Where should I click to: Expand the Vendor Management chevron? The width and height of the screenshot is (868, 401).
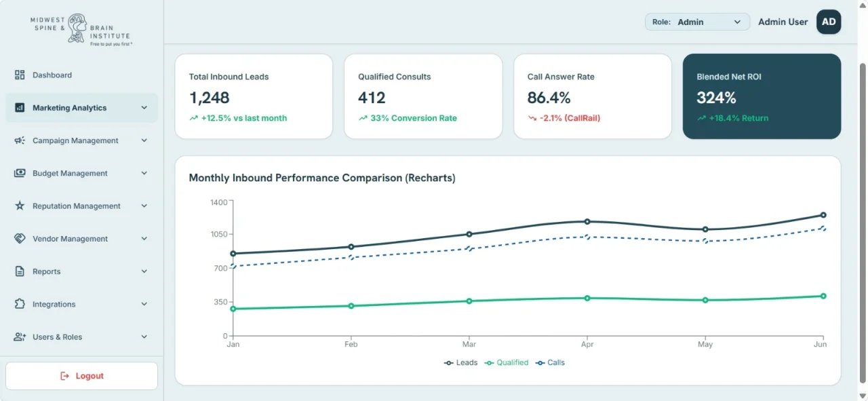(x=144, y=239)
